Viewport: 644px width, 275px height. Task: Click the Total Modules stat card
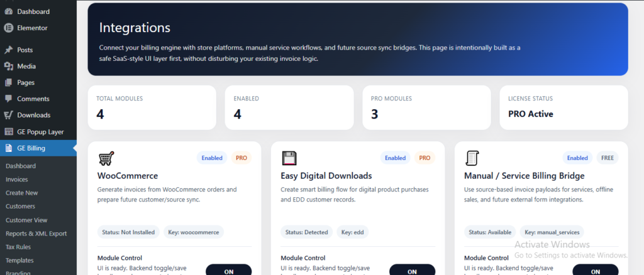[x=152, y=108]
